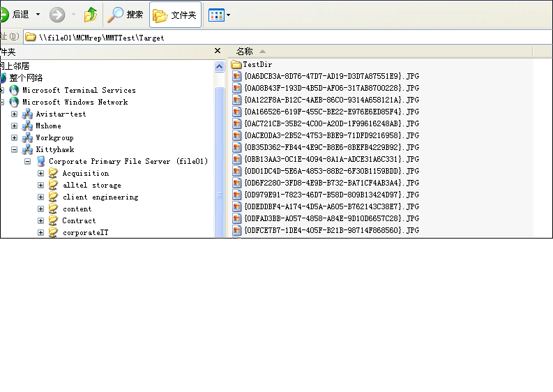Click the TestDir folder icon
The width and height of the screenshot is (553, 392).
click(x=236, y=65)
